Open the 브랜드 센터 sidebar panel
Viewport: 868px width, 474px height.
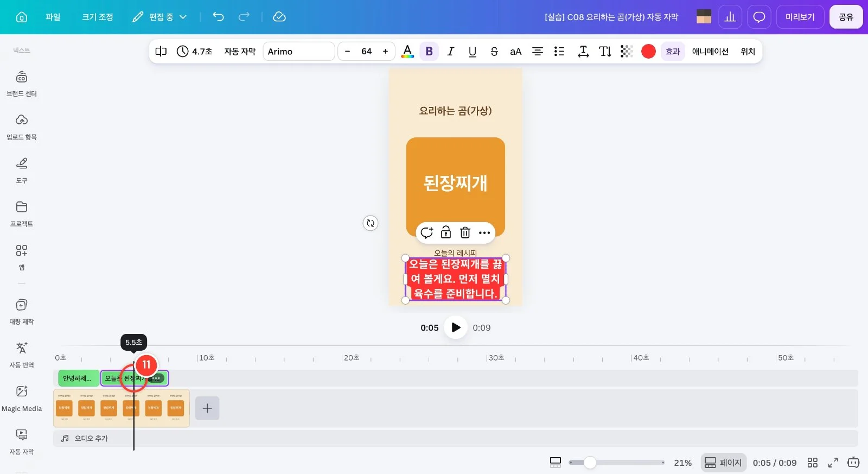[22, 84]
